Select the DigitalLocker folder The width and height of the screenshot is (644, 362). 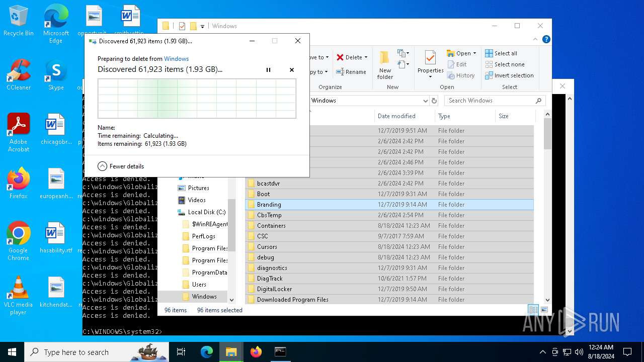pyautogui.click(x=389, y=289)
